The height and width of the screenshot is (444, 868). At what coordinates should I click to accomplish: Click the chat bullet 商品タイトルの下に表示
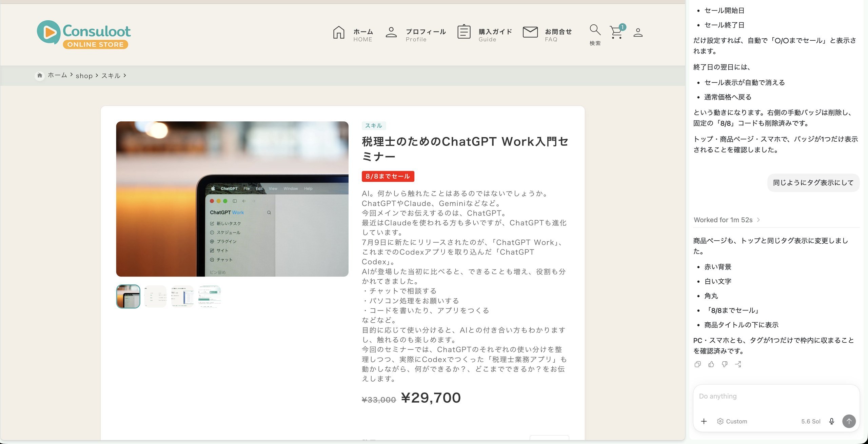tap(741, 325)
